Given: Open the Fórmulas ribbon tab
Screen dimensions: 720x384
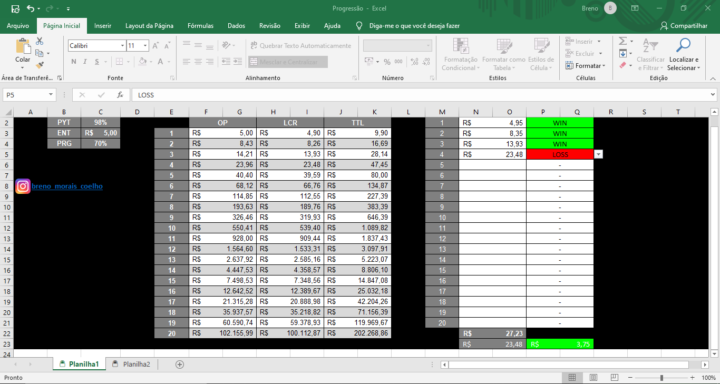Looking at the screenshot, I should (x=200, y=26).
